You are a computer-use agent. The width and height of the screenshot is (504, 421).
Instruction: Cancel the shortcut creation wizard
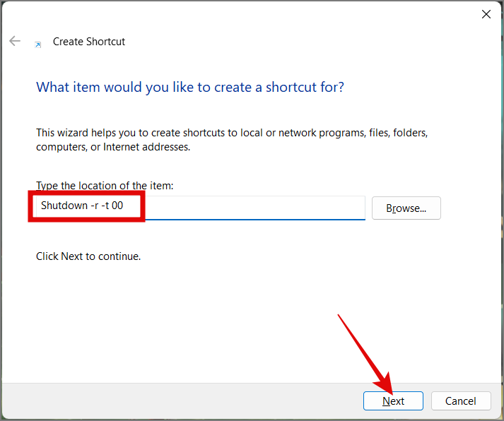point(461,401)
